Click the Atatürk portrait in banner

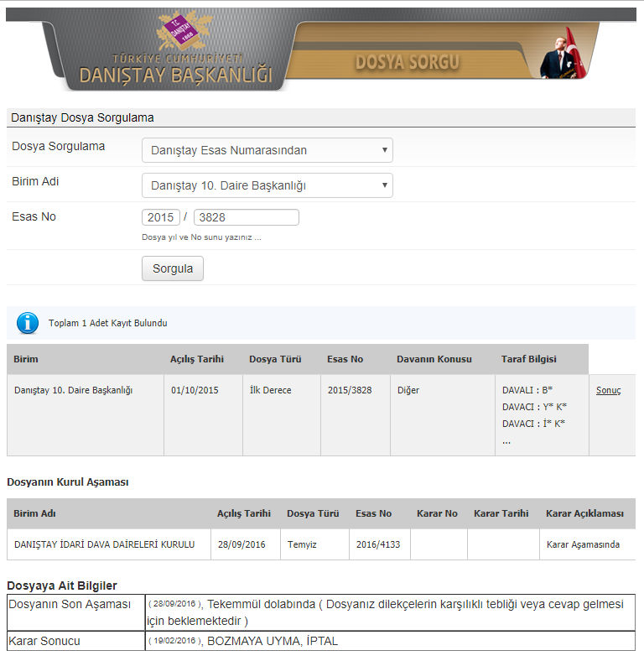point(563,54)
